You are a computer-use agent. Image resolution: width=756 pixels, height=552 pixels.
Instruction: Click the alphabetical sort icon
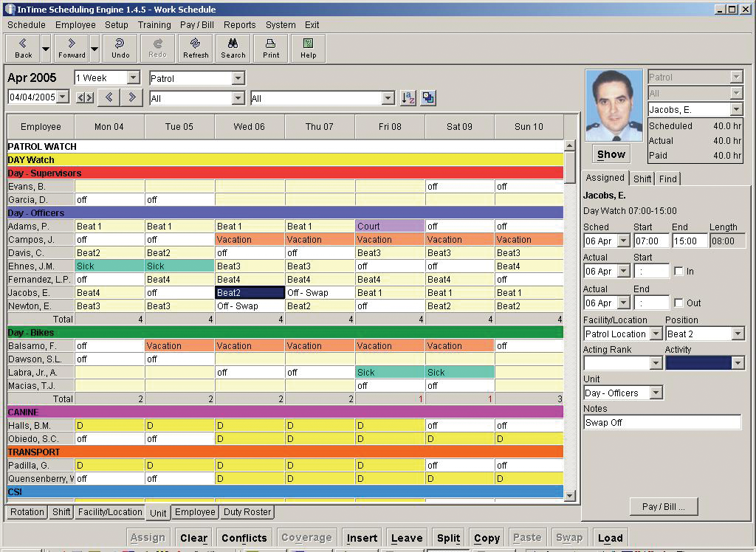click(407, 97)
